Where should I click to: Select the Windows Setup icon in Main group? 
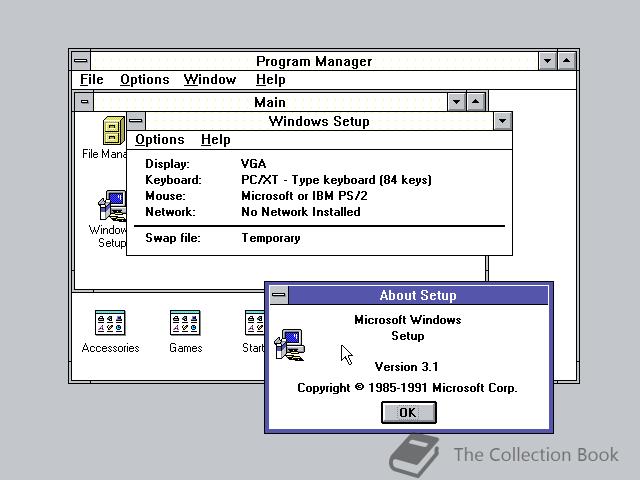point(112,206)
